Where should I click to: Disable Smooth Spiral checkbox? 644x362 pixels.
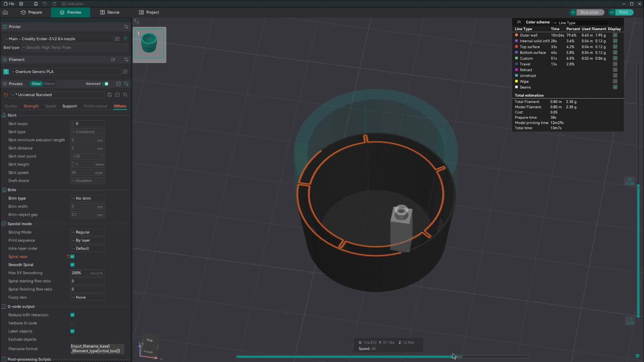click(72, 265)
